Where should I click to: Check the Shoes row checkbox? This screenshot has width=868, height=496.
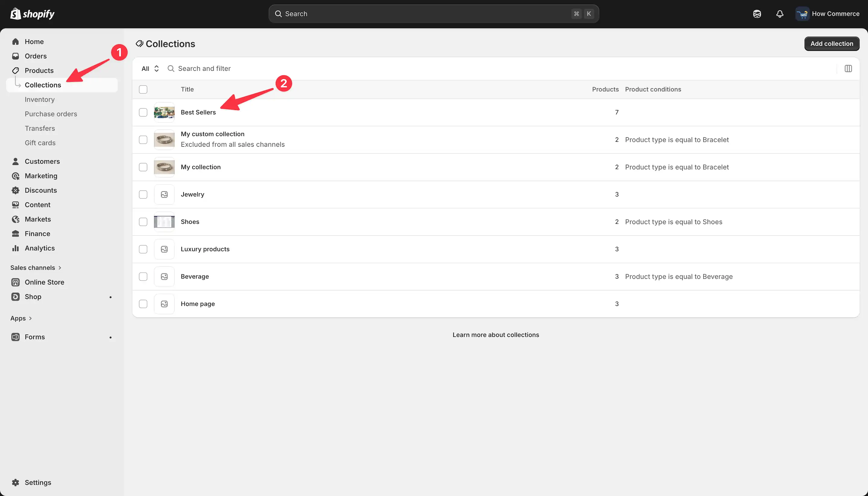pyautogui.click(x=143, y=222)
